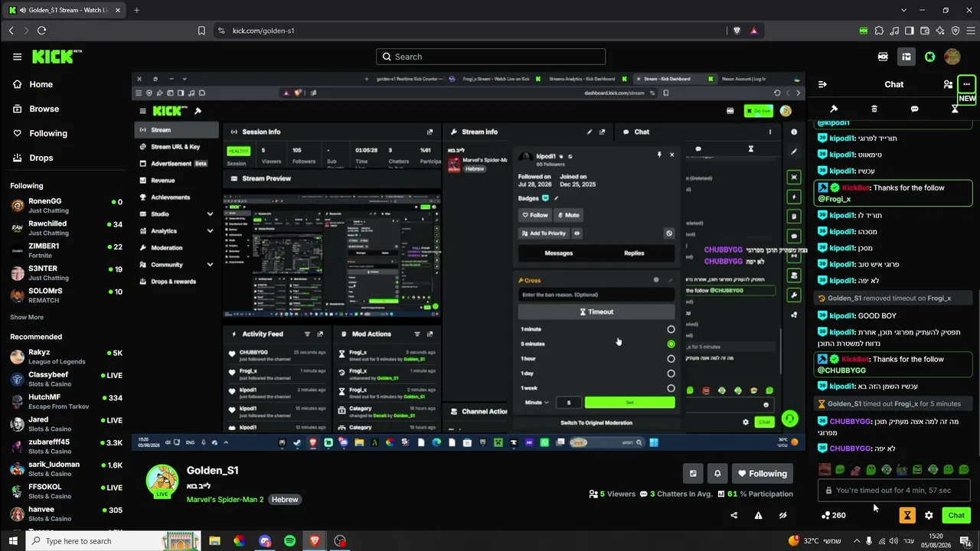
Task: Click the Brave shields icon in the address bar
Action: tap(737, 31)
